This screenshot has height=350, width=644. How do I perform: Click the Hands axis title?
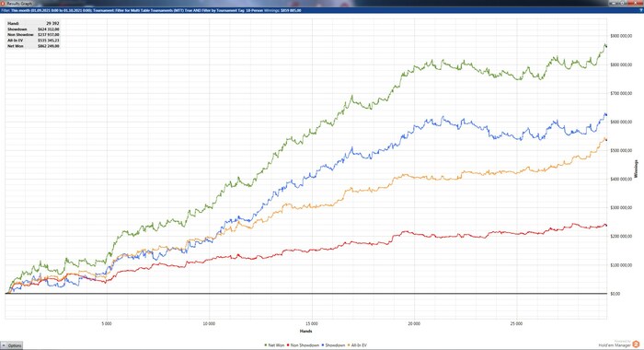(x=306, y=331)
